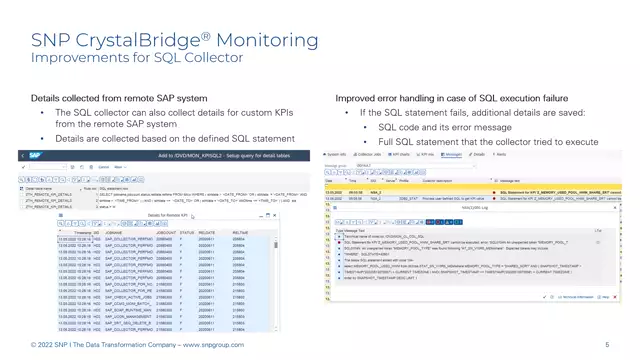Open the menu icon of the Details for Remote KPI dialog
640x360 pixels.
[61, 215]
